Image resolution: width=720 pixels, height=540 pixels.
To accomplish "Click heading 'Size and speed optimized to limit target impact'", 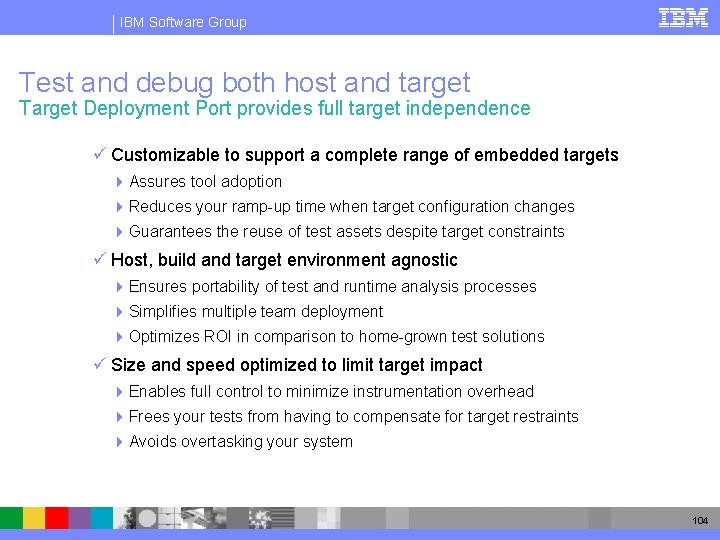I will click(297, 366).
